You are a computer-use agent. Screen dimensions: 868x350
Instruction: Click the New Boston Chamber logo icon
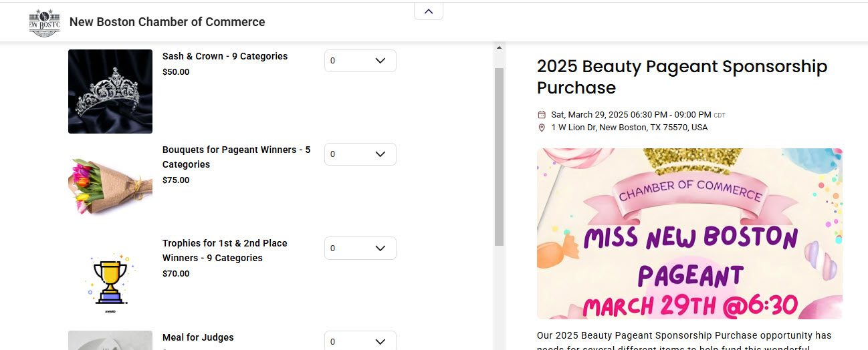click(45, 23)
